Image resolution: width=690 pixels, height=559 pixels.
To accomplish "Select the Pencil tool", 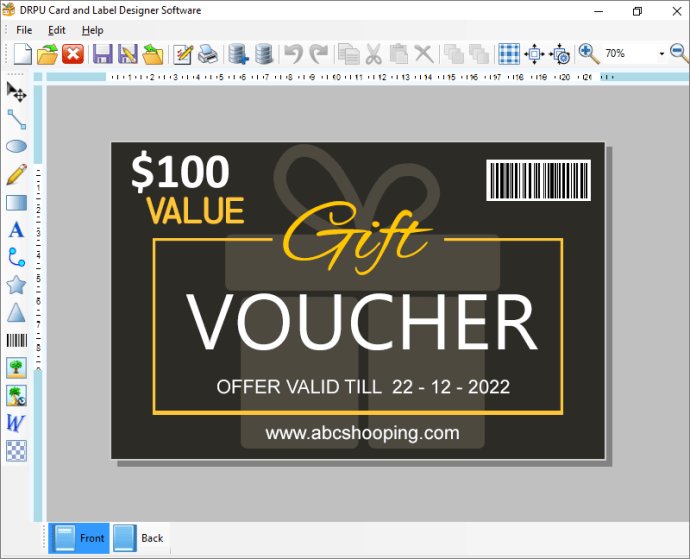I will pos(16,175).
